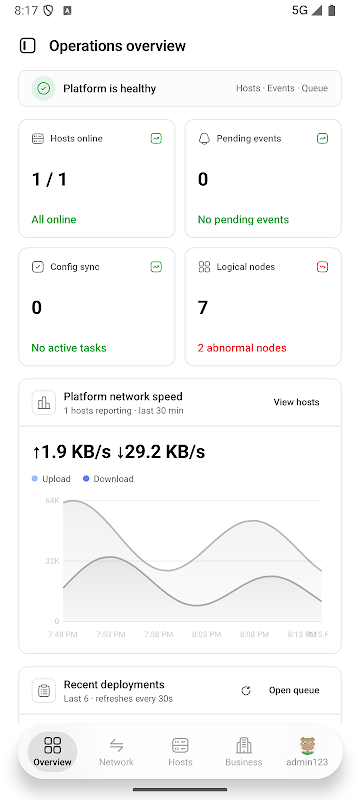Click the clipboard icon beside Recent deployments
The width and height of the screenshot is (360, 800).
pyautogui.click(x=44, y=691)
